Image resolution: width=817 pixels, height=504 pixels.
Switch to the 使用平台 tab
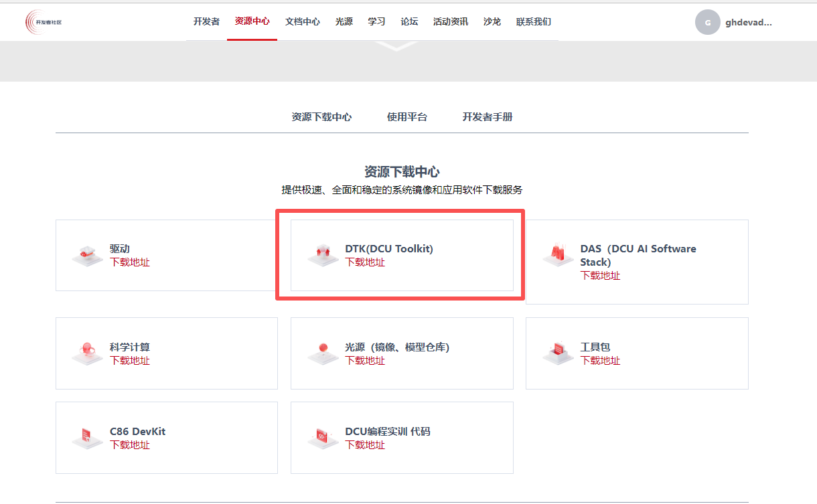[406, 117]
